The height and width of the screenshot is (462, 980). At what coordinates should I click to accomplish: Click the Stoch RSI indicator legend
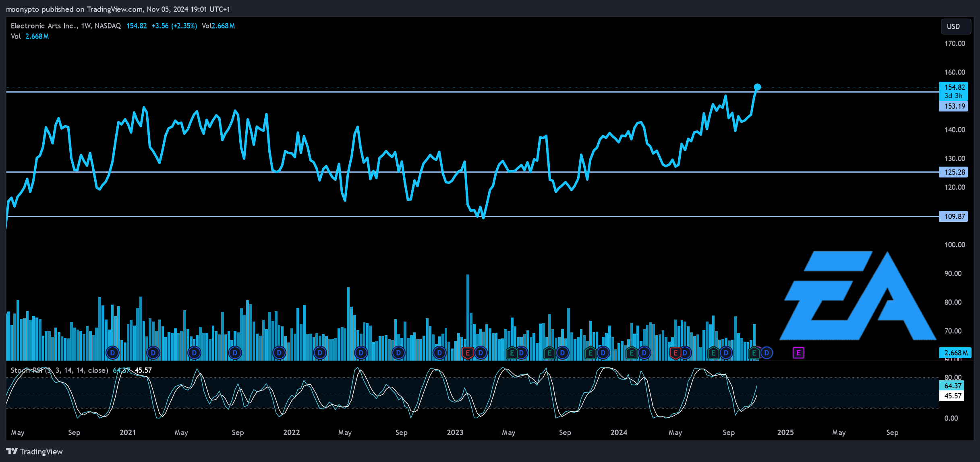tap(59, 370)
